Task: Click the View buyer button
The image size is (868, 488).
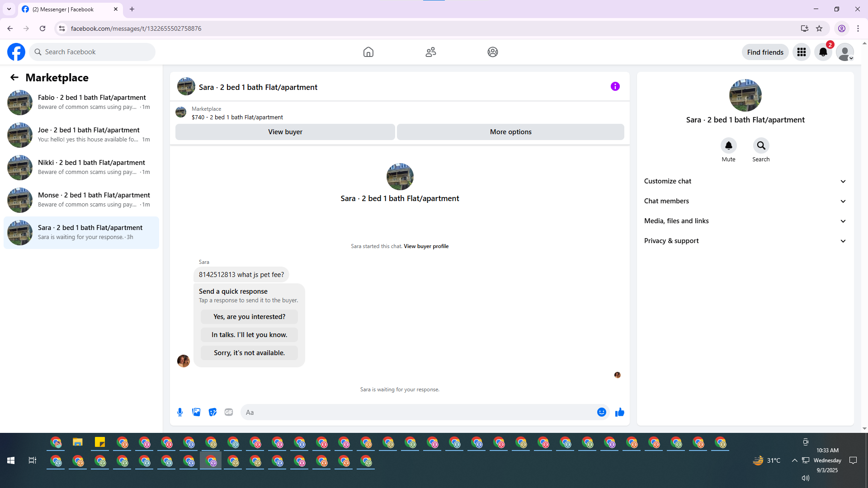Action: tap(285, 132)
